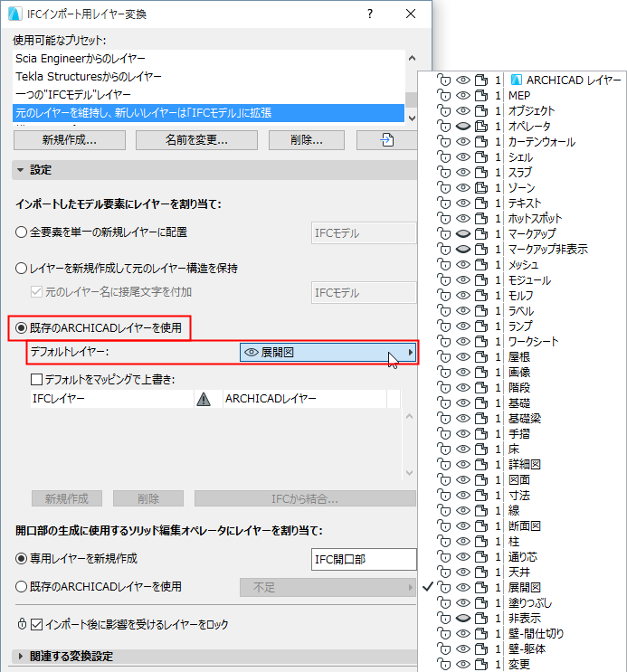Screen dimensions: 627x672
Task: Toggle eye icon for テキスト layer
Action: coord(462,203)
